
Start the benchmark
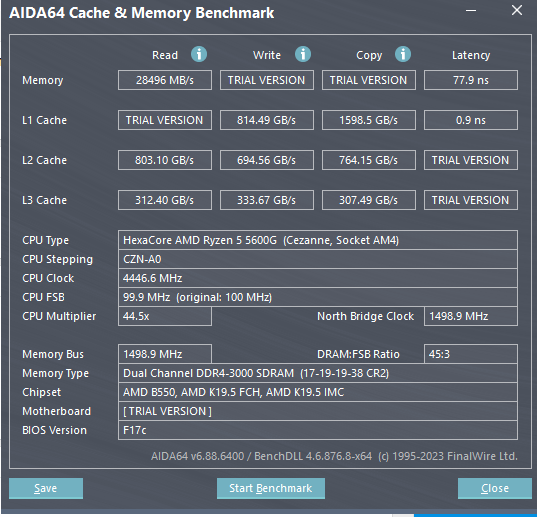pyautogui.click(x=271, y=488)
